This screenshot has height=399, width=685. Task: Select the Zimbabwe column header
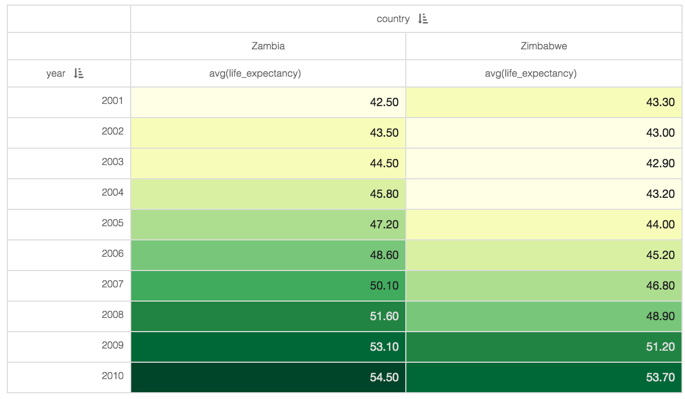point(543,46)
